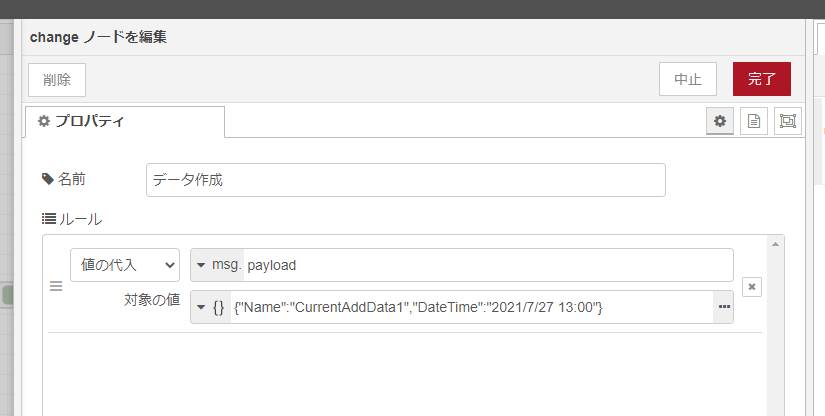Click the JSON value field with CurrentAddData1
This screenshot has width=825, height=416.
(x=470, y=306)
